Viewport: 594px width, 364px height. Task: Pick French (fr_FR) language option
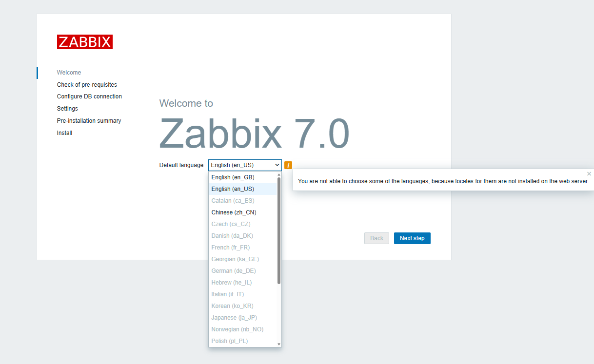pyautogui.click(x=243, y=248)
